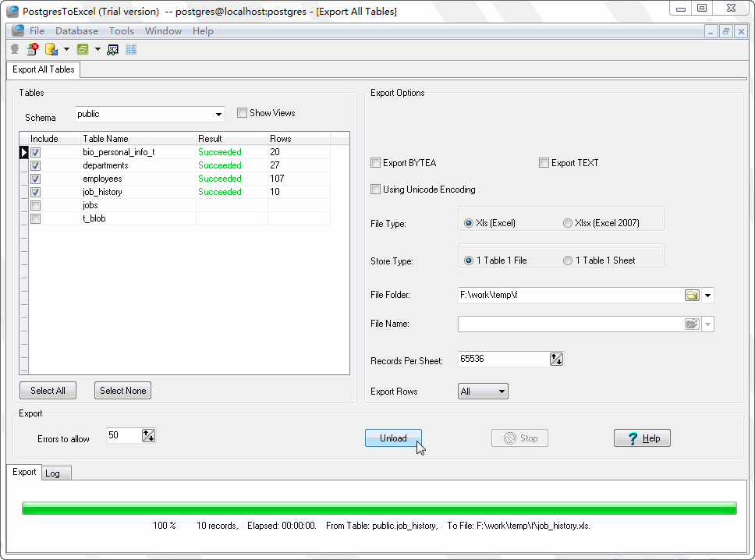
Task: Check include for jobs table
Action: [x=36, y=206]
